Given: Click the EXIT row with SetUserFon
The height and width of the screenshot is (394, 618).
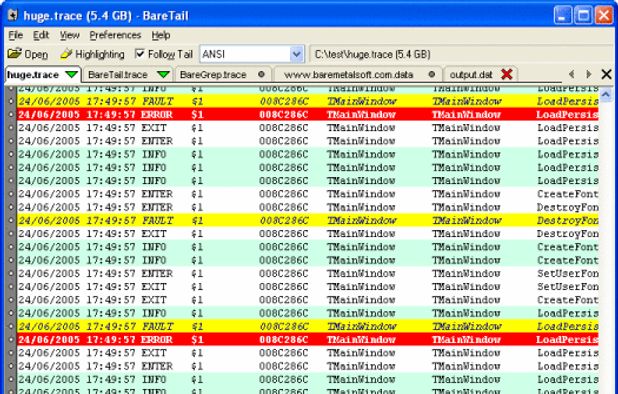Looking at the screenshot, I should pyautogui.click(x=308, y=287).
